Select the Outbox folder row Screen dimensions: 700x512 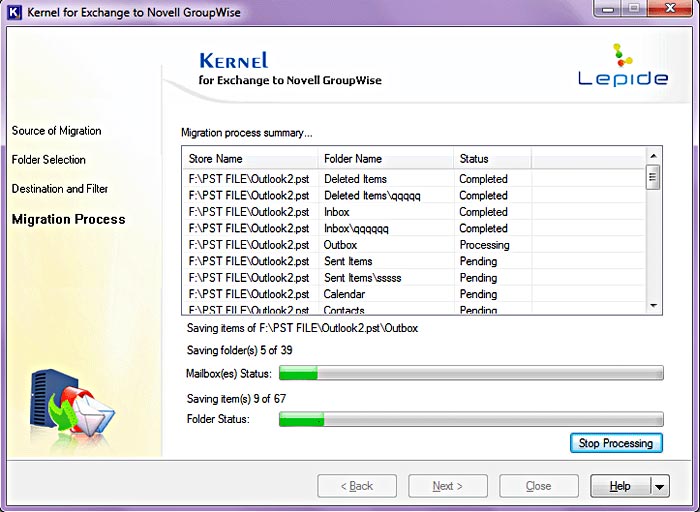[414, 245]
